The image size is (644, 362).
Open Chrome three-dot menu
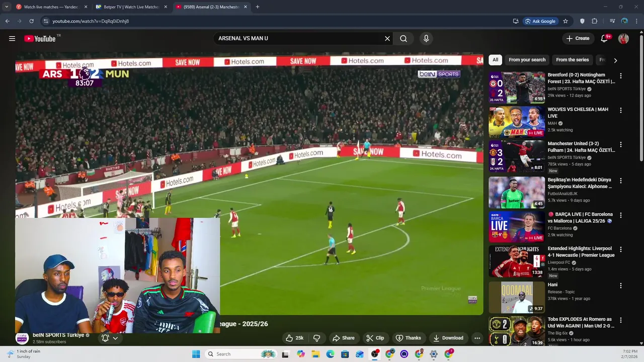point(637,21)
